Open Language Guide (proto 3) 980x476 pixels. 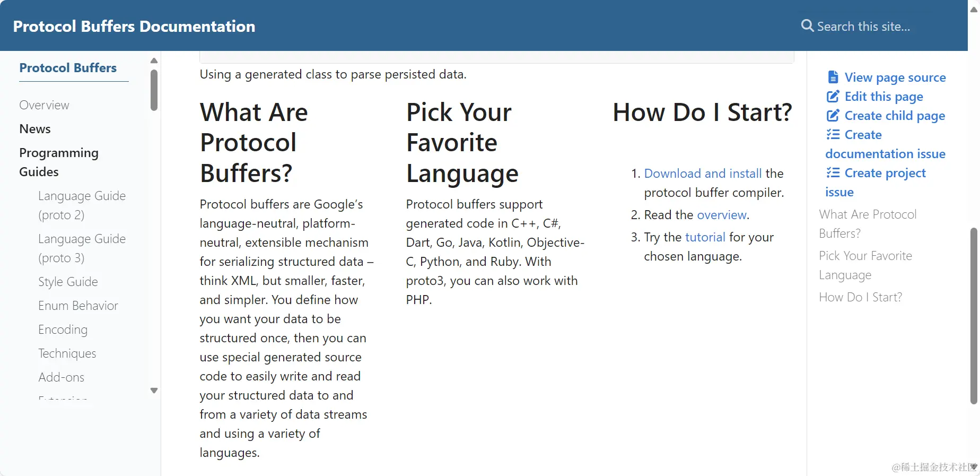82,248
